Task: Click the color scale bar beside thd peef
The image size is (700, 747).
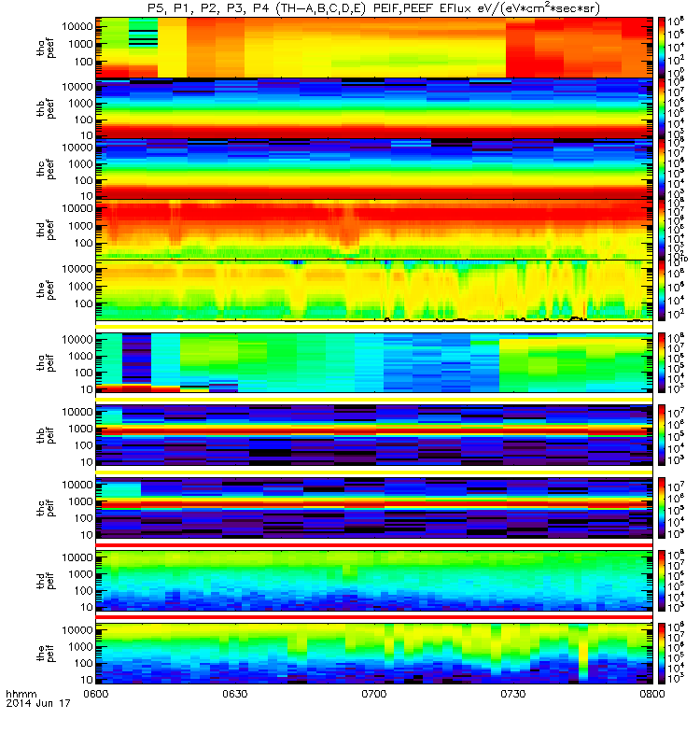Action: [662, 230]
